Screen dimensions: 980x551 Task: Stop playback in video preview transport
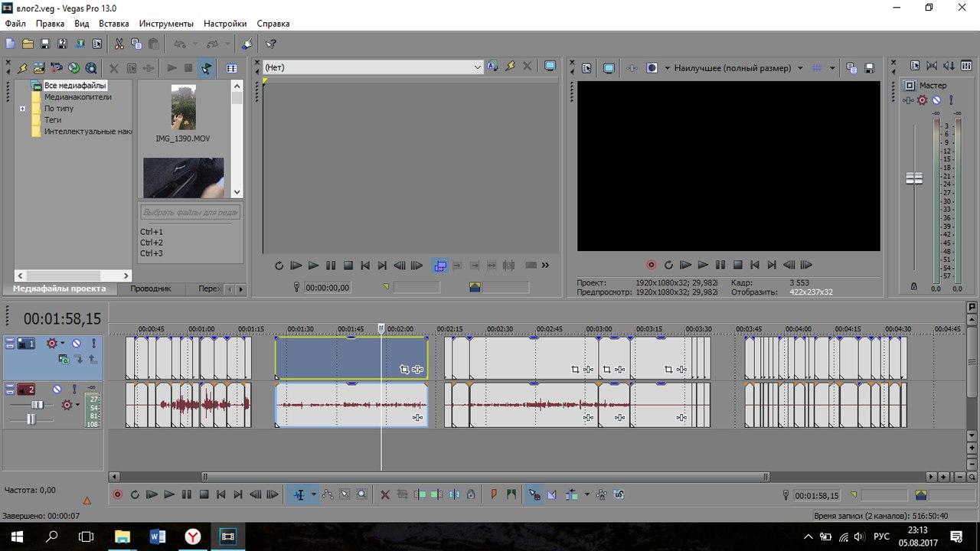pos(737,265)
